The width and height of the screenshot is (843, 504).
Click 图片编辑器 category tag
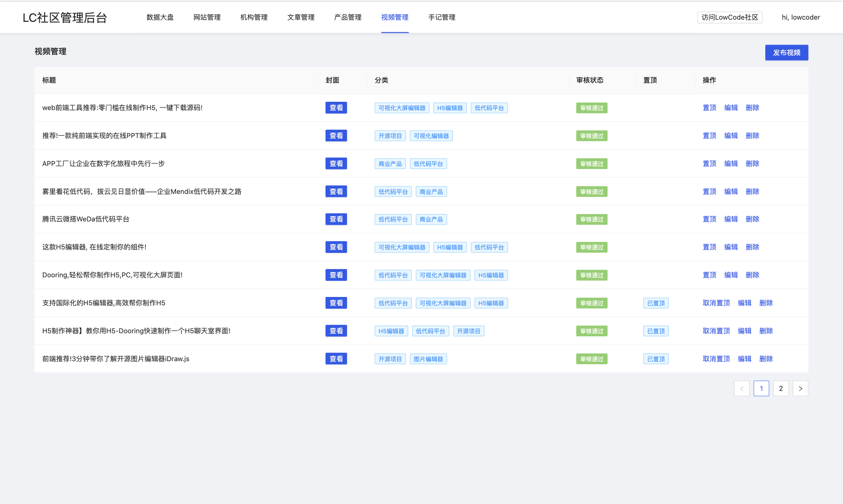(x=428, y=359)
